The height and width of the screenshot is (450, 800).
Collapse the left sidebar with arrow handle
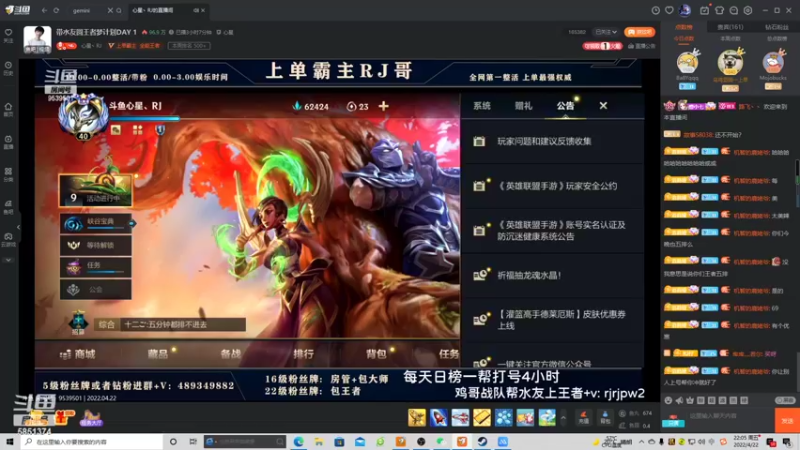tap(18, 227)
